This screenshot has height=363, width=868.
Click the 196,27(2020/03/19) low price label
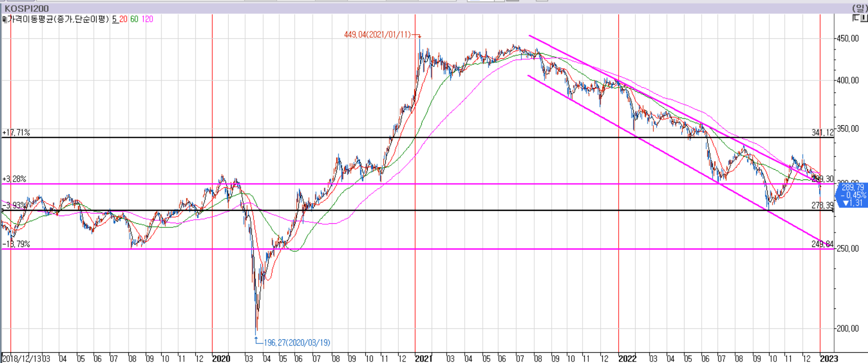tap(297, 342)
